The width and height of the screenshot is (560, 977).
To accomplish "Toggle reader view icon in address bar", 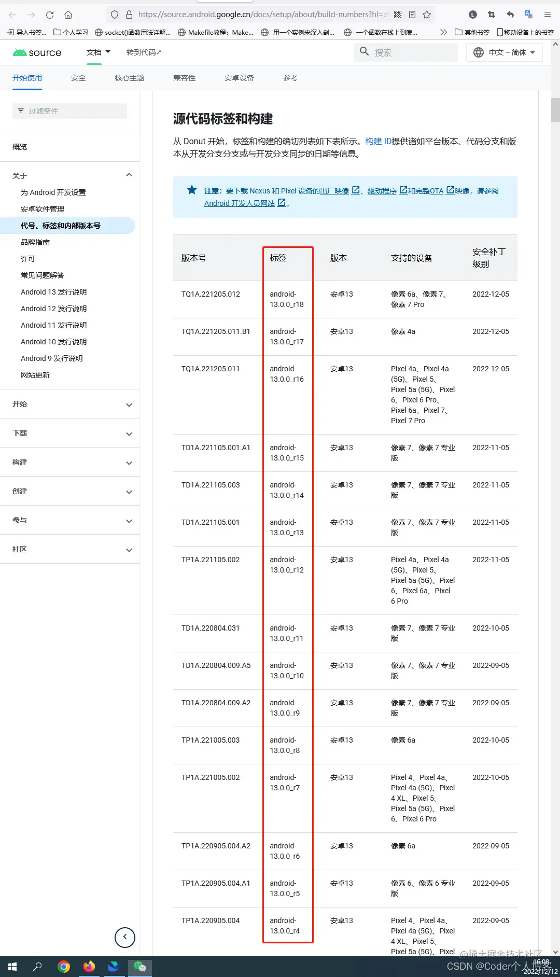I will 412,15.
